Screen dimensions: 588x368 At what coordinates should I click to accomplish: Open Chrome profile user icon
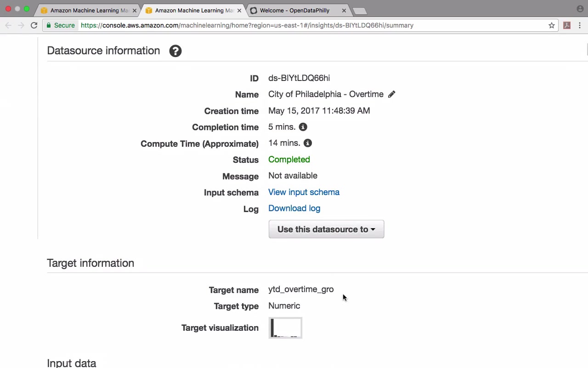(x=580, y=9)
